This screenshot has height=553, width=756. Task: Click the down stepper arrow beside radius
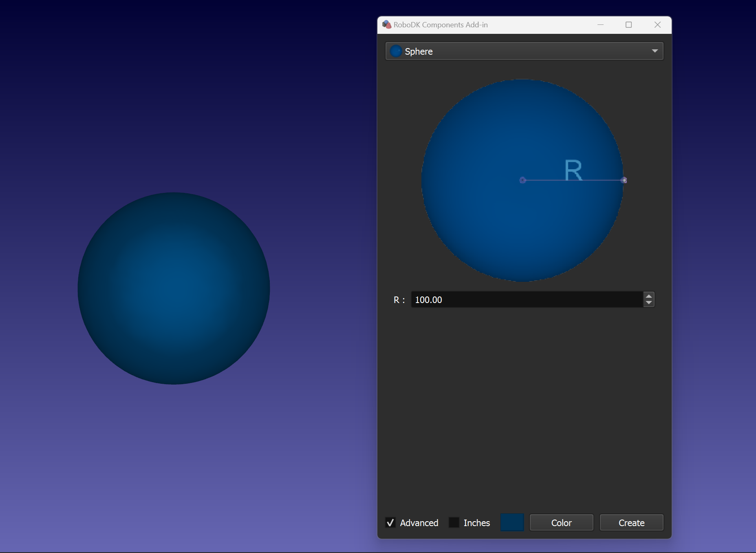pyautogui.click(x=648, y=303)
